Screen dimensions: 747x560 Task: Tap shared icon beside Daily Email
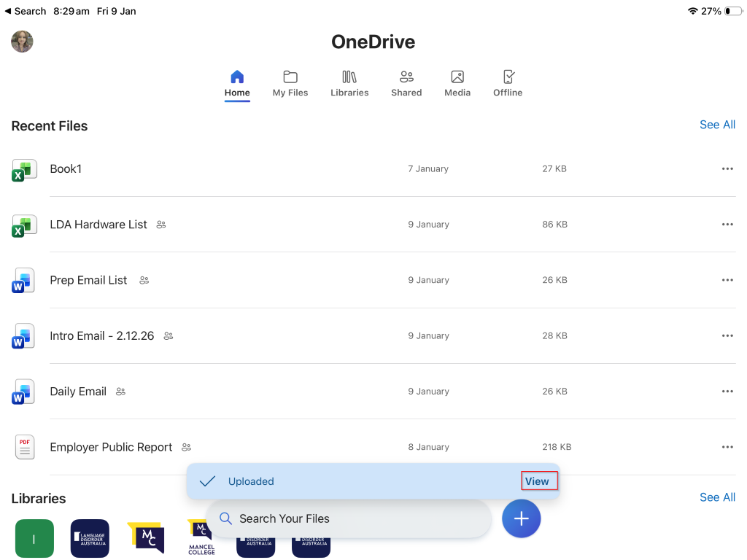point(120,392)
